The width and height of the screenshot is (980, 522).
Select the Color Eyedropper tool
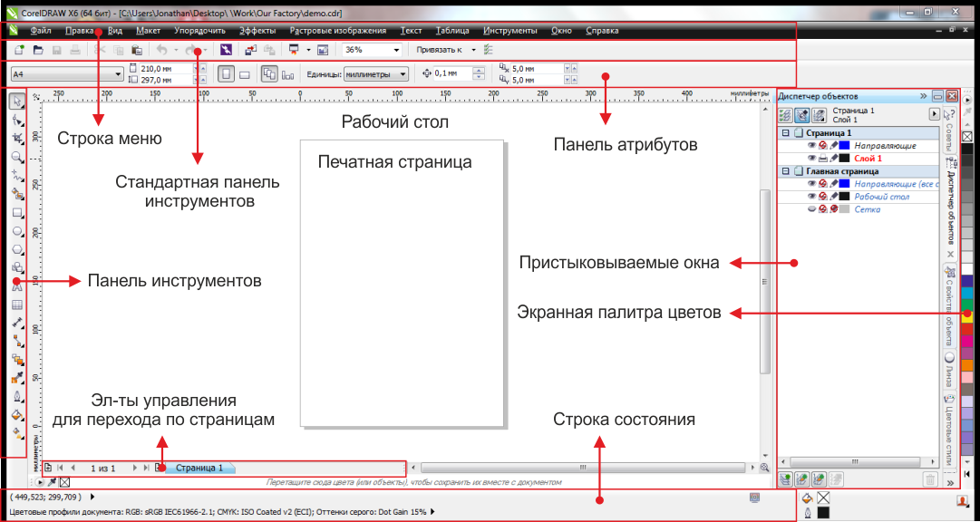click(x=17, y=378)
